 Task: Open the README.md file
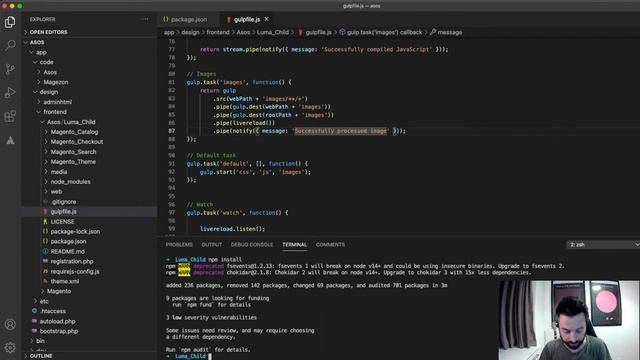[x=89, y=251]
